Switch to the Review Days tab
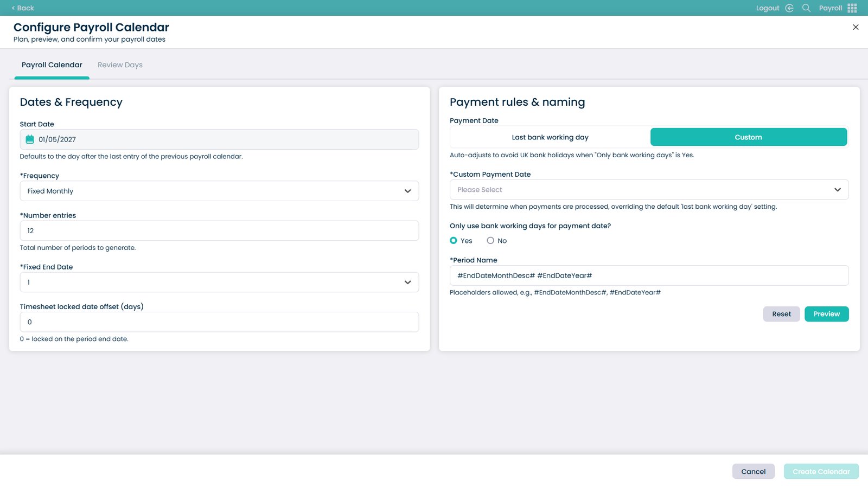This screenshot has height=488, width=868. coord(120,65)
